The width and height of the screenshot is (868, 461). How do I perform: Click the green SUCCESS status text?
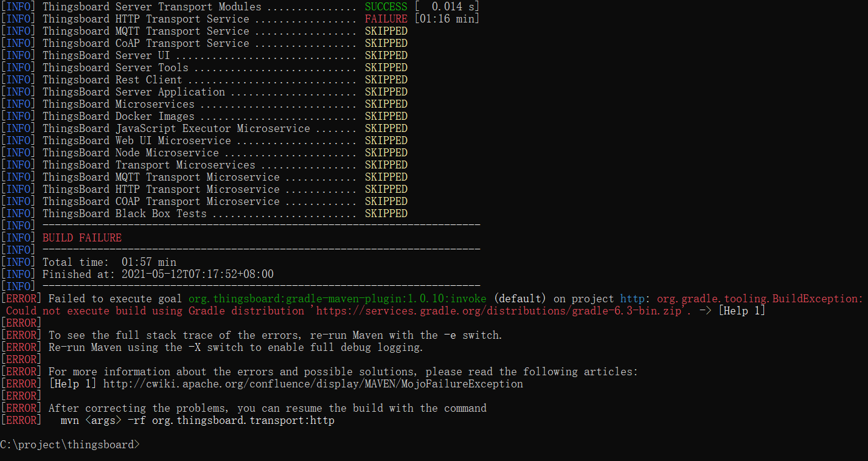pyautogui.click(x=386, y=7)
